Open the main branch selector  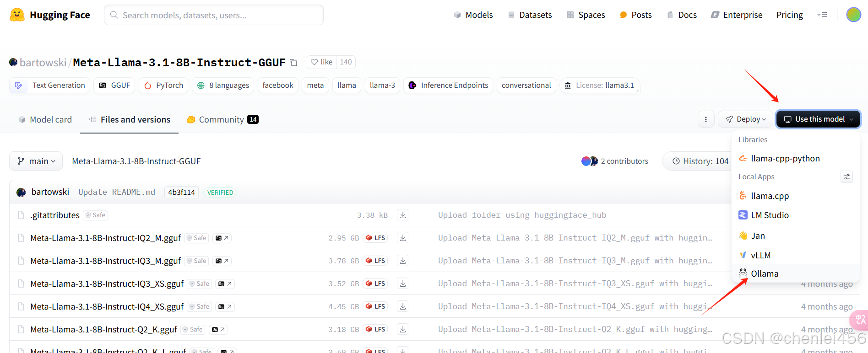[36, 161]
